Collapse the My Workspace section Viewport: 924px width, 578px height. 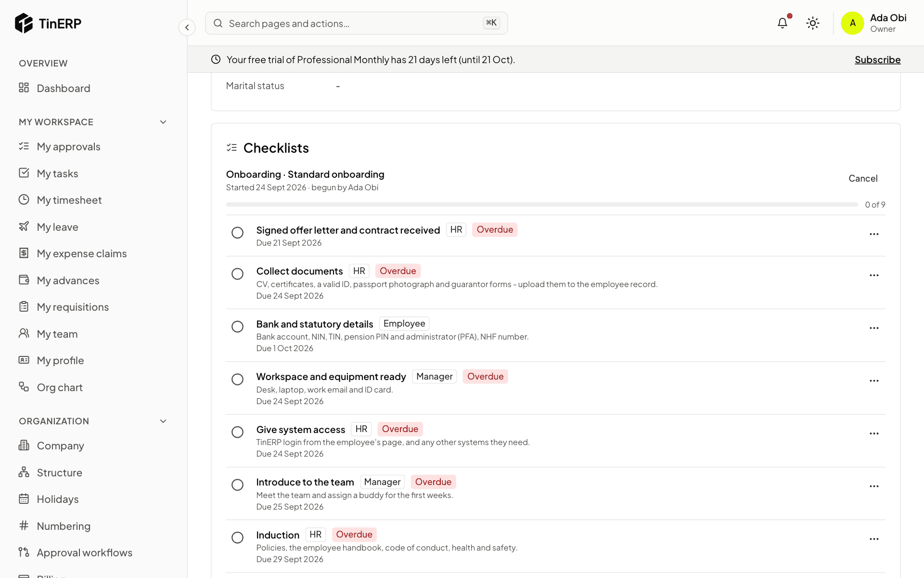pyautogui.click(x=163, y=122)
